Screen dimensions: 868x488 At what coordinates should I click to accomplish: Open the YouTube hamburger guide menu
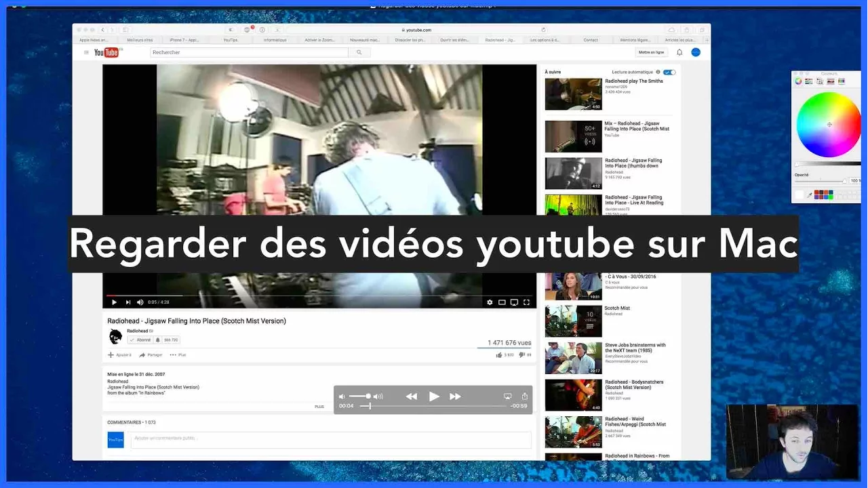pyautogui.click(x=86, y=52)
